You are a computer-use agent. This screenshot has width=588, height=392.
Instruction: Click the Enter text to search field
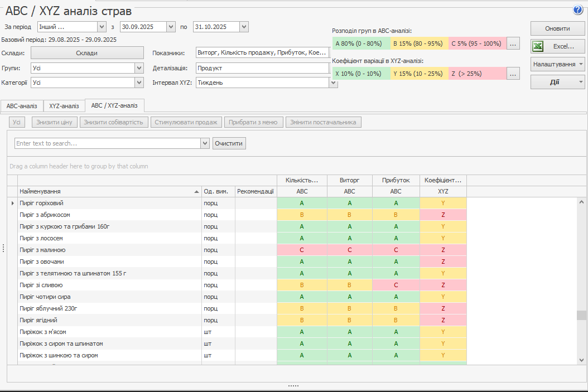[107, 143]
